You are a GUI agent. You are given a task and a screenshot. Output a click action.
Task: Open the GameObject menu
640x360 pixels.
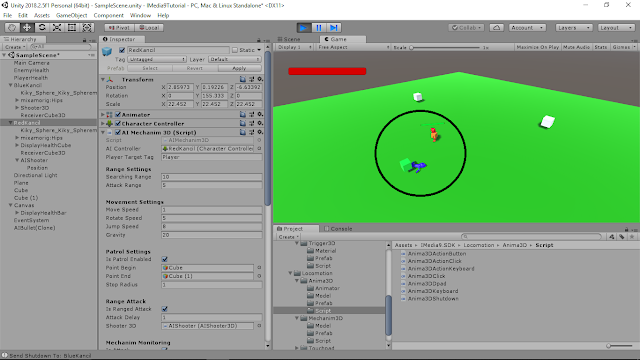pos(71,15)
